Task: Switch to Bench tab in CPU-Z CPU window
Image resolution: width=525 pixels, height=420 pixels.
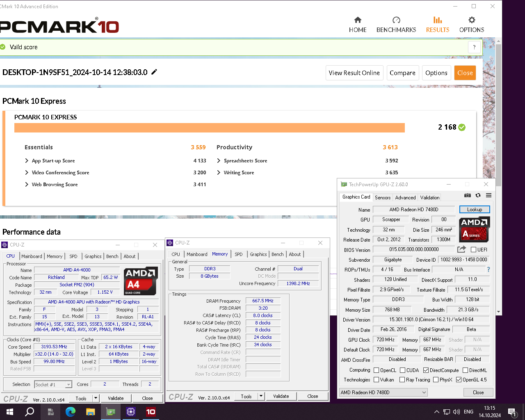Action: [x=112, y=256]
